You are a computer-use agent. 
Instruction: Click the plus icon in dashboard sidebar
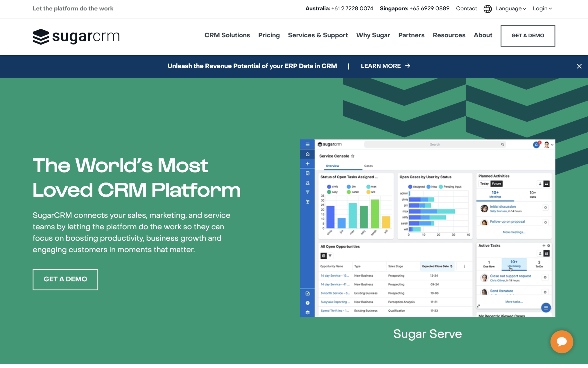[x=307, y=163]
